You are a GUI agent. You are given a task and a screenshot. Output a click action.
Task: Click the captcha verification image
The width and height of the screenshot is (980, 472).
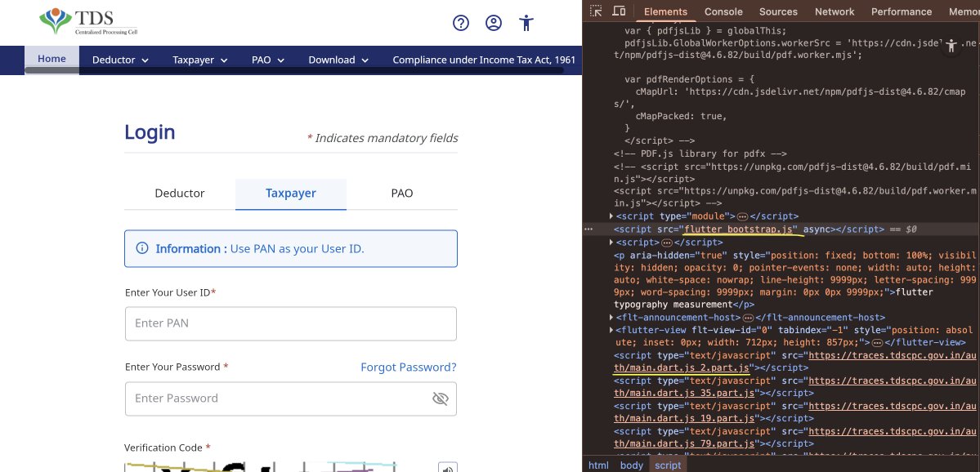pos(260,467)
